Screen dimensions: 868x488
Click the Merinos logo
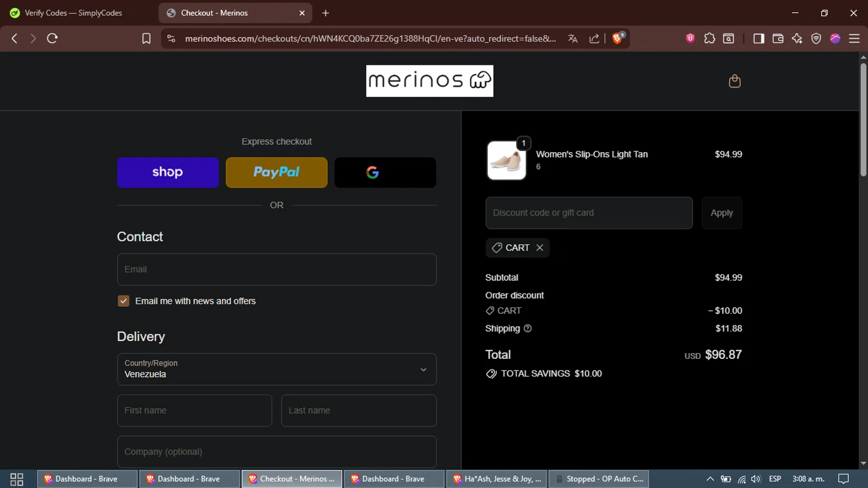tap(429, 81)
